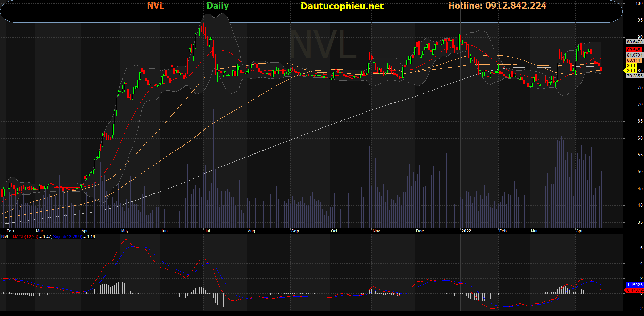Select the grey 79.2855 lower band label
The height and width of the screenshot is (316, 644).
click(634, 76)
